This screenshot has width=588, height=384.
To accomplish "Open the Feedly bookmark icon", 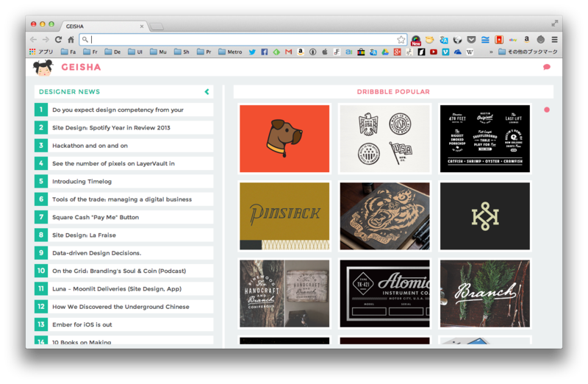I will [x=276, y=51].
